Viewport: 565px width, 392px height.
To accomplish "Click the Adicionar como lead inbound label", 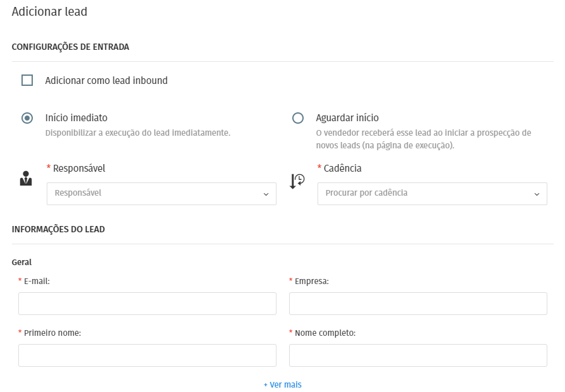I will [106, 80].
